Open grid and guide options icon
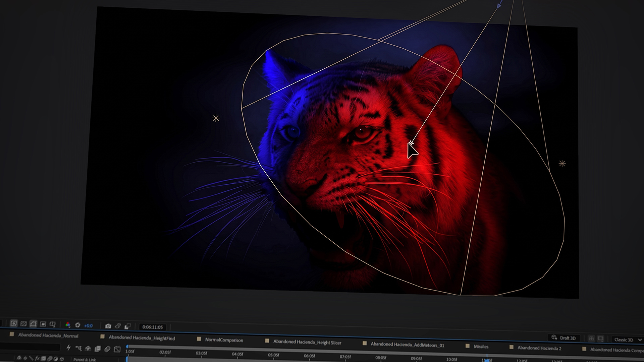Image resolution: width=644 pixels, height=362 pixels. click(53, 324)
